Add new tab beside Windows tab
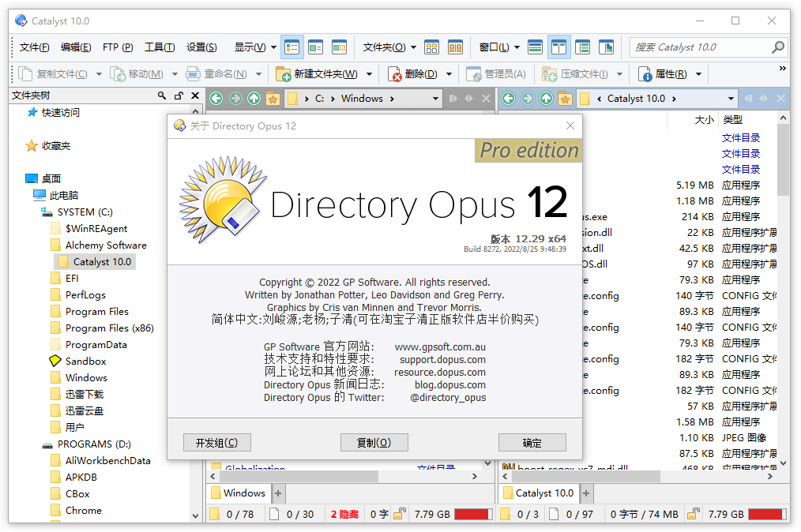 [278, 493]
